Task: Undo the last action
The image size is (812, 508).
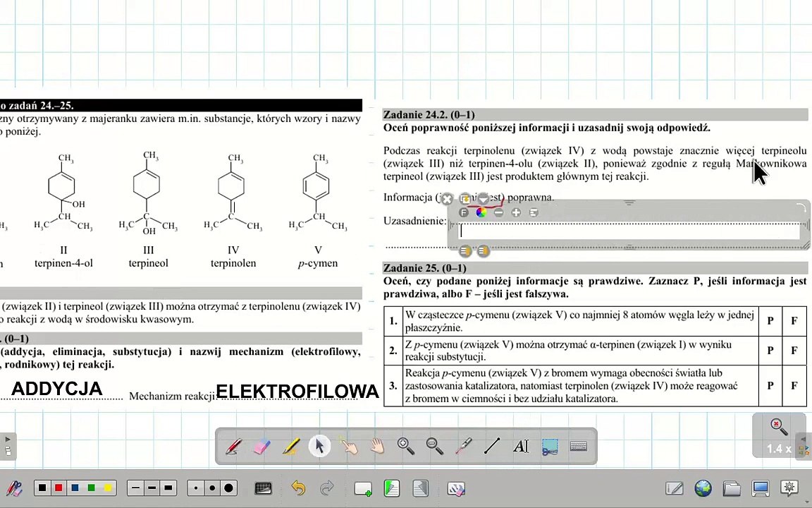Action: [297, 488]
